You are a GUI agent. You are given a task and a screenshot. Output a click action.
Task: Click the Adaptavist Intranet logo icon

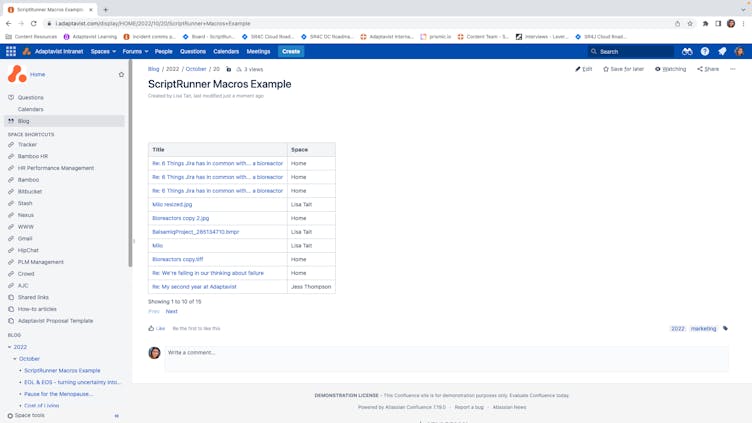27,51
